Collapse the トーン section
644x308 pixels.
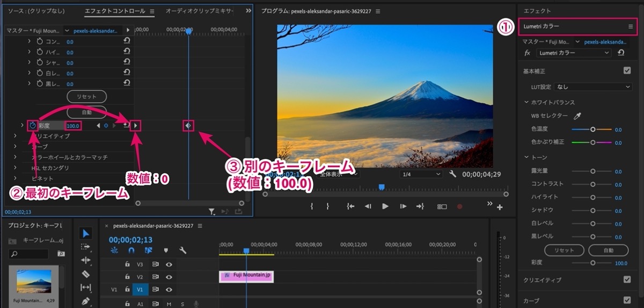[x=526, y=157]
